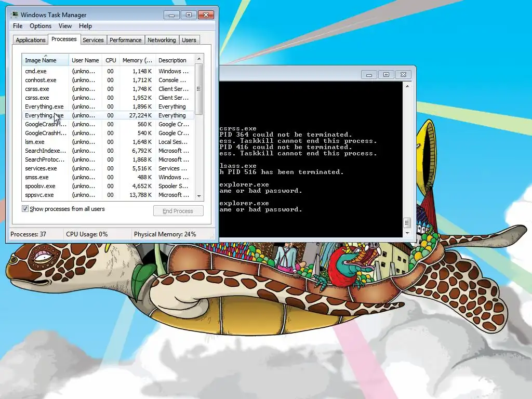
Task: Sort by Image Name column header
Action: [x=45, y=60]
